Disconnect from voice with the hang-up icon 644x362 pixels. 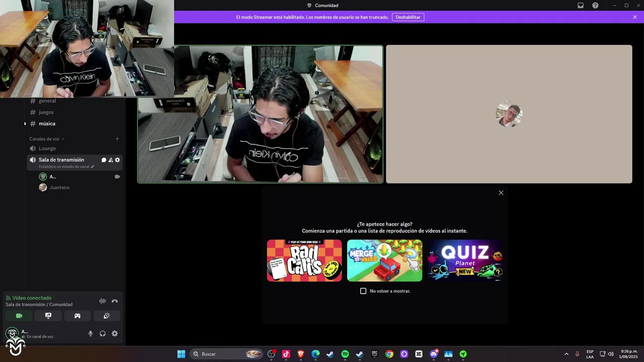[x=115, y=301]
